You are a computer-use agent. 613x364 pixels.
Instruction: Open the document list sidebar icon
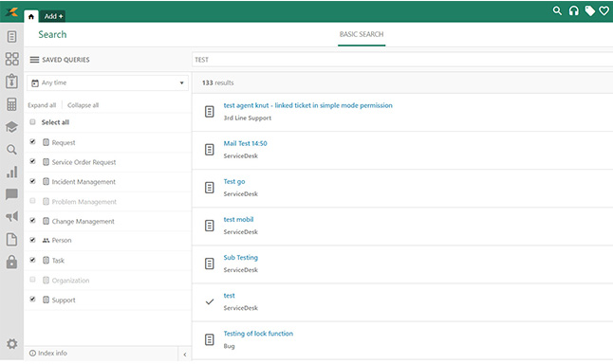(x=11, y=37)
